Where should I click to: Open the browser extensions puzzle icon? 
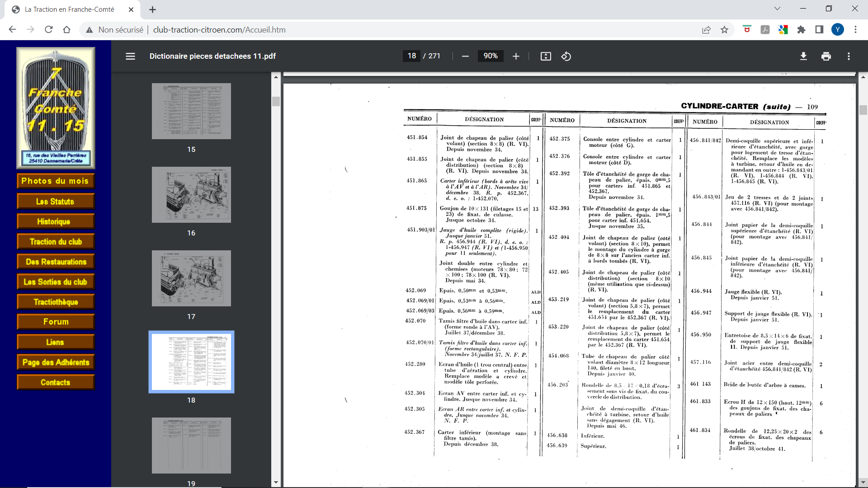(801, 30)
